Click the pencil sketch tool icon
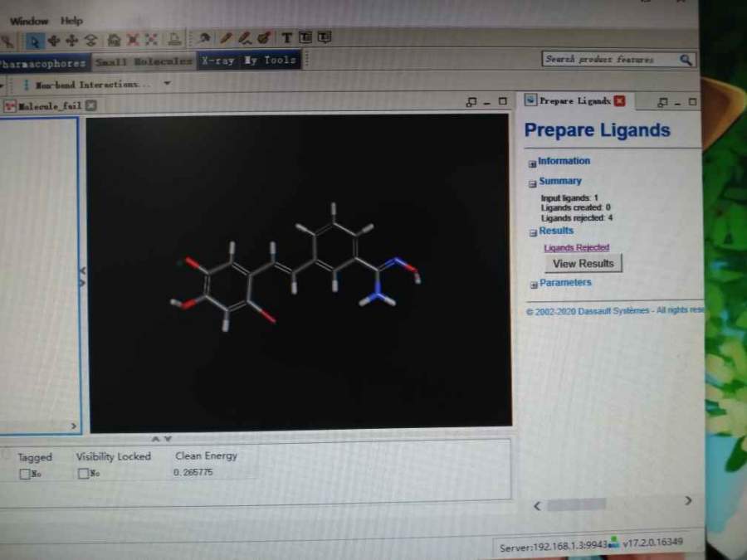 226,38
